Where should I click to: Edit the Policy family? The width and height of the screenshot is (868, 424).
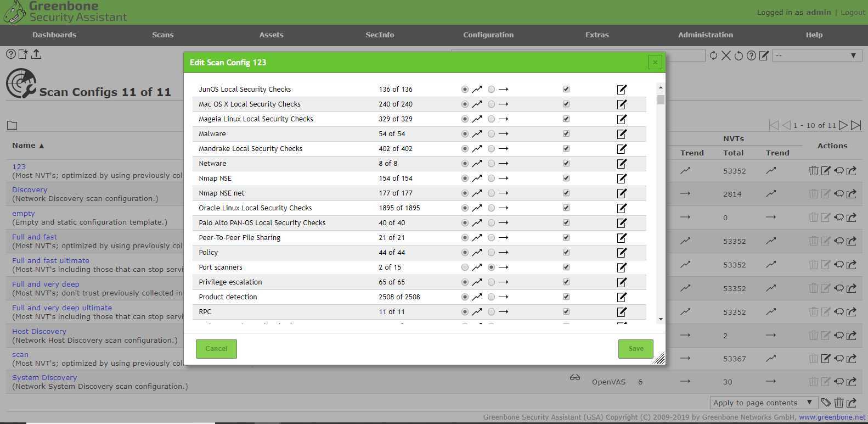coord(622,253)
